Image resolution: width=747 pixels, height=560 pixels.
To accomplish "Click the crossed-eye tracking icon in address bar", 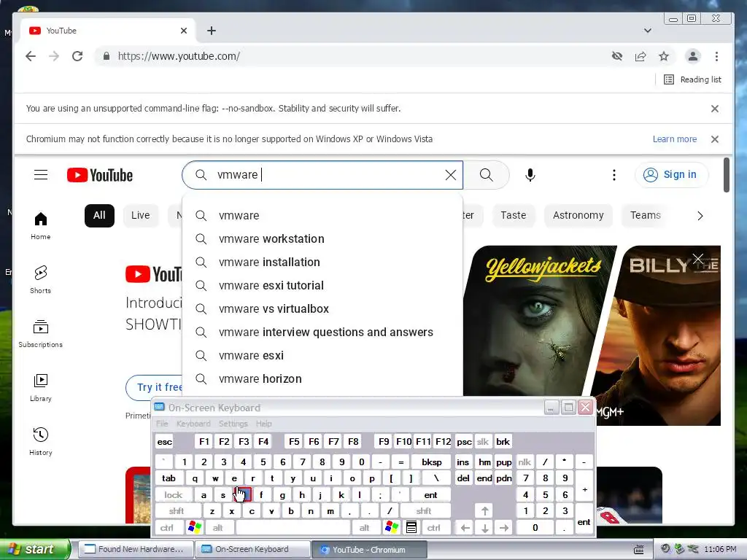I will click(617, 56).
